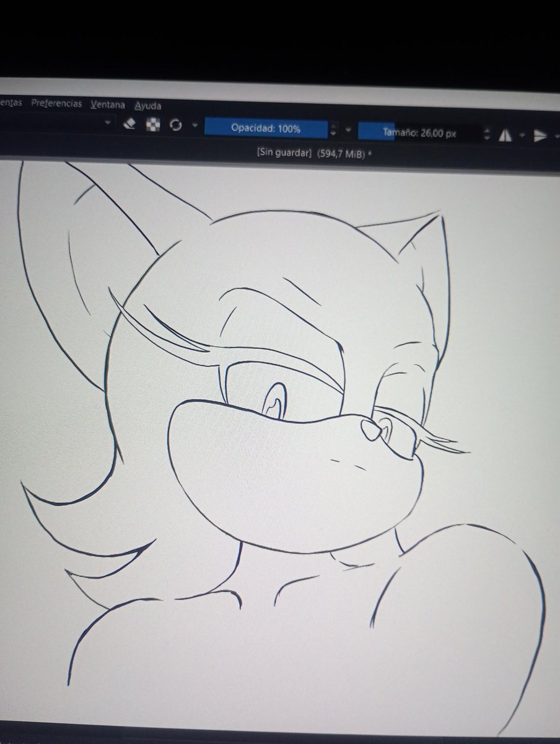Expand the horizontal mirror options arrow
Image resolution: width=560 pixels, height=744 pixels.
coord(522,135)
